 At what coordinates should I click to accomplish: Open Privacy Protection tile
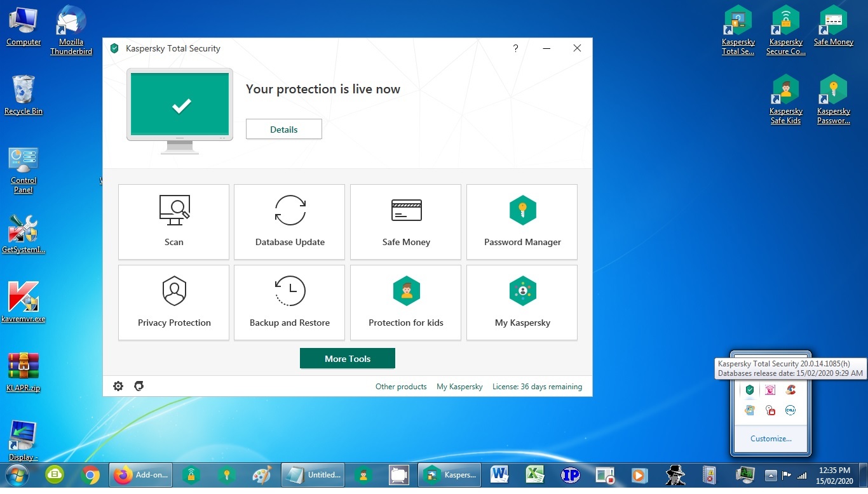point(173,302)
